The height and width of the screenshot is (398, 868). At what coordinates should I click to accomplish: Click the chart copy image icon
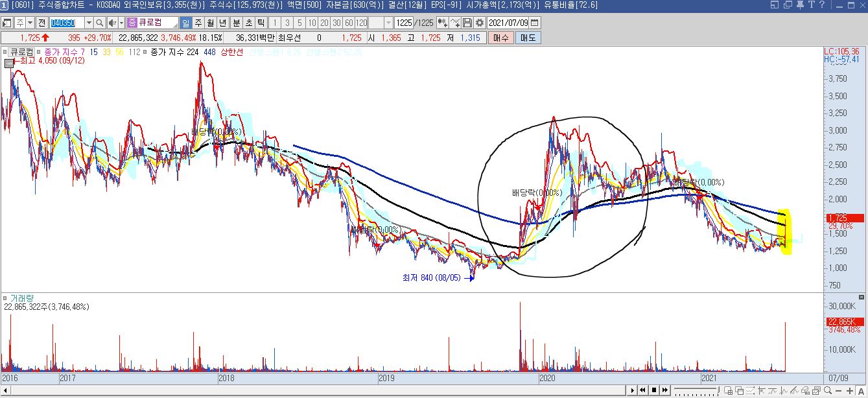click(x=816, y=390)
